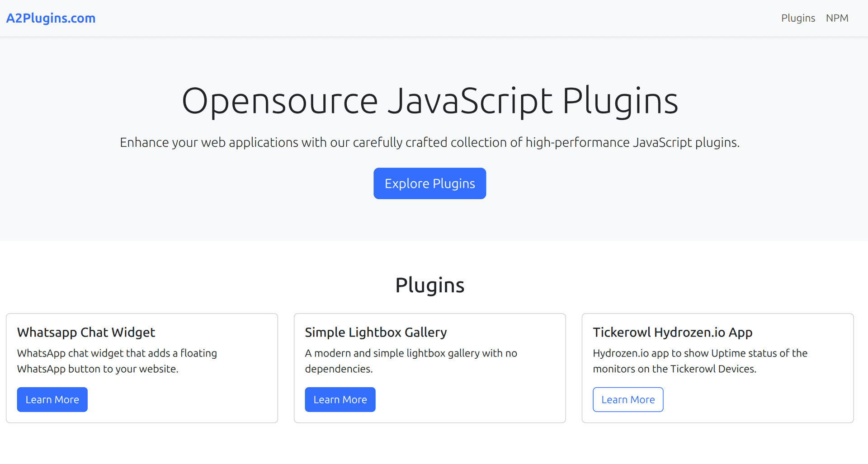Click the lightbox gallery description text
Screen dimensions: 868x464
410,361
